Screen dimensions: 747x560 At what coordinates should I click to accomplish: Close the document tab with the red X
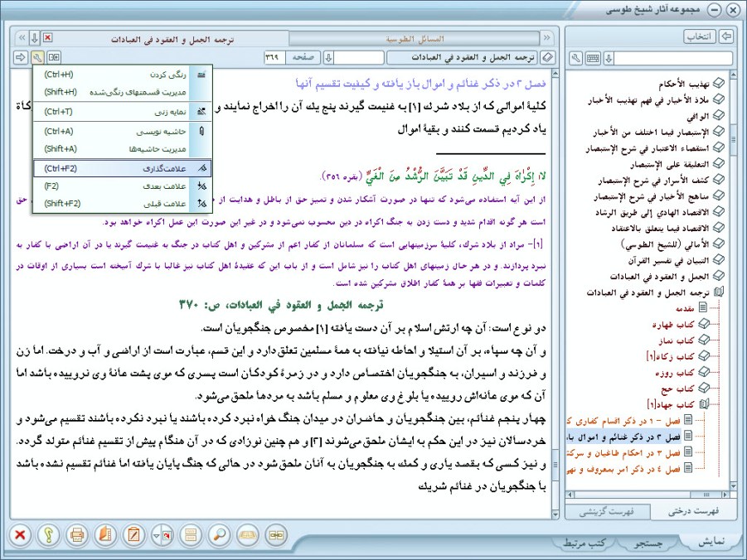(47, 37)
